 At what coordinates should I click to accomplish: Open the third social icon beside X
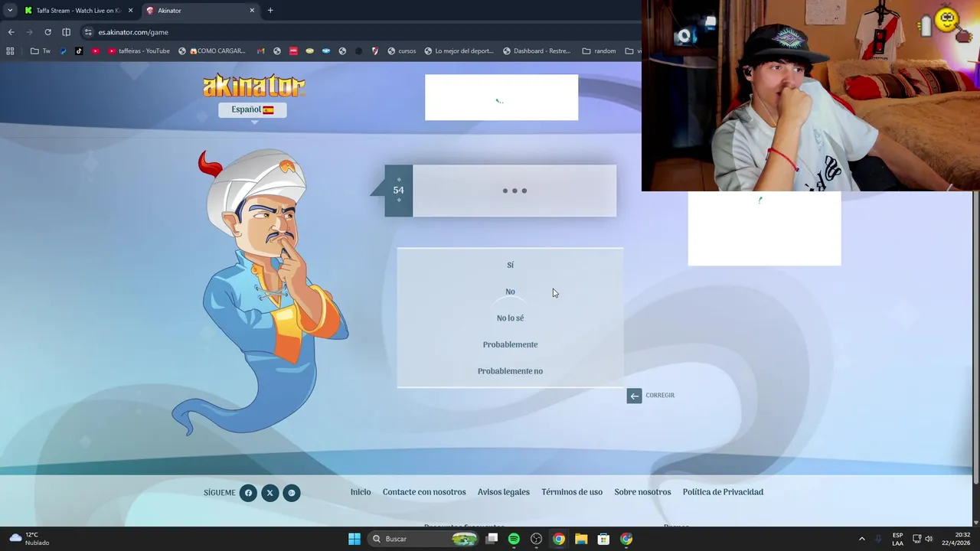[x=291, y=493]
